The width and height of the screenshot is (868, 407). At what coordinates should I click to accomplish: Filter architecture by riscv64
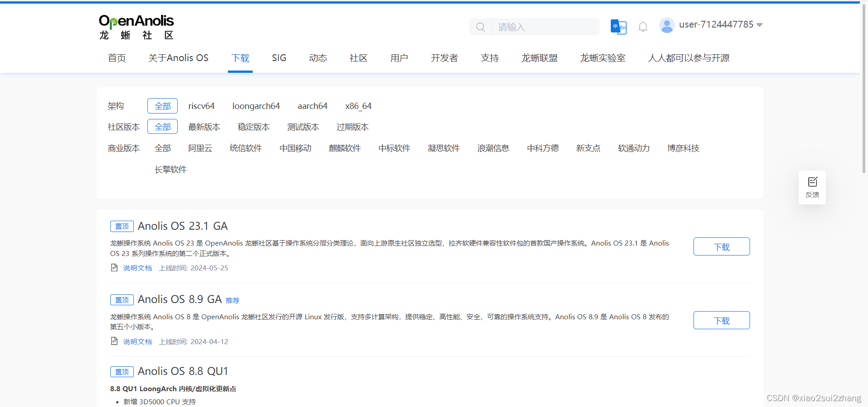201,106
